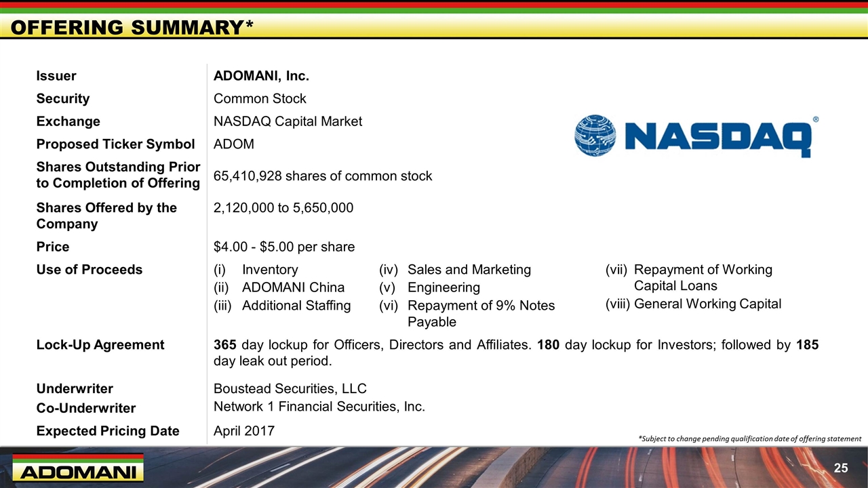Click the Lock-Up Agreement label
Viewport: 868px width, 488px height.
pos(100,345)
